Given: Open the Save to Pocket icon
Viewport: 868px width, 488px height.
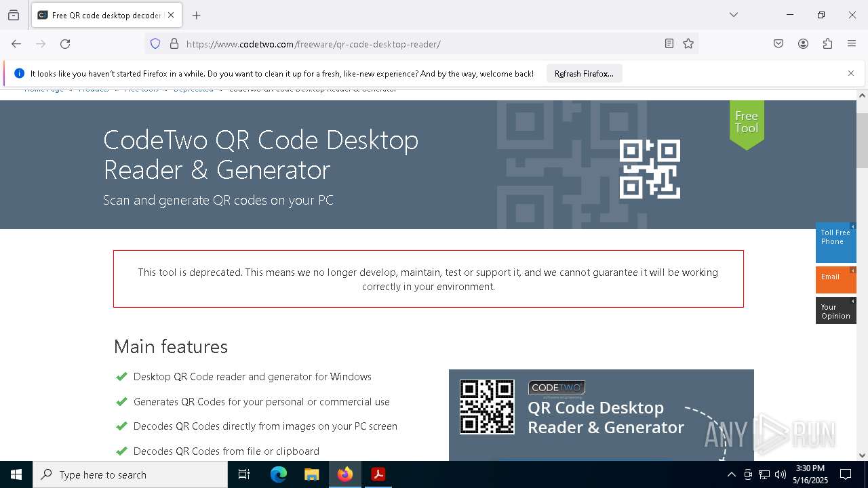Looking at the screenshot, I should (x=778, y=44).
